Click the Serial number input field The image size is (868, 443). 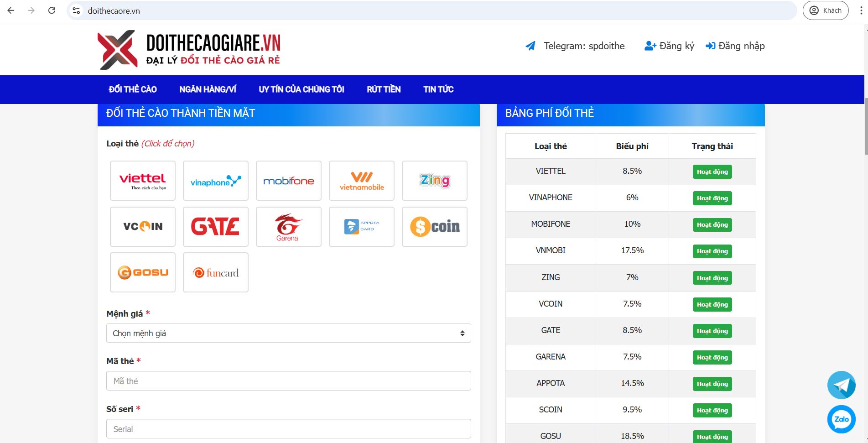(x=289, y=429)
